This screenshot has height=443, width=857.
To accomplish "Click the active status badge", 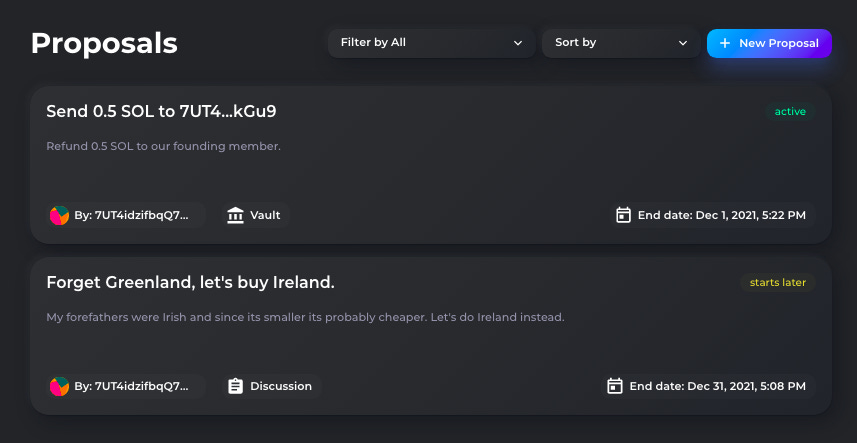I will (x=790, y=111).
